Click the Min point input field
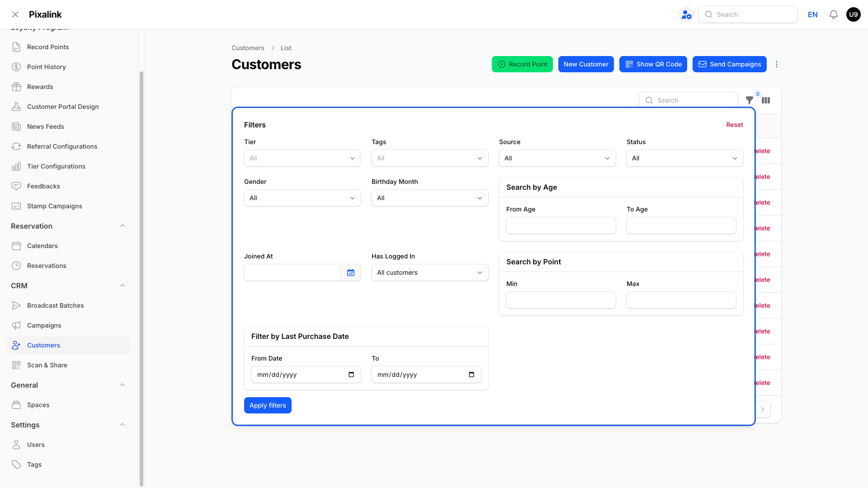 [x=561, y=300]
